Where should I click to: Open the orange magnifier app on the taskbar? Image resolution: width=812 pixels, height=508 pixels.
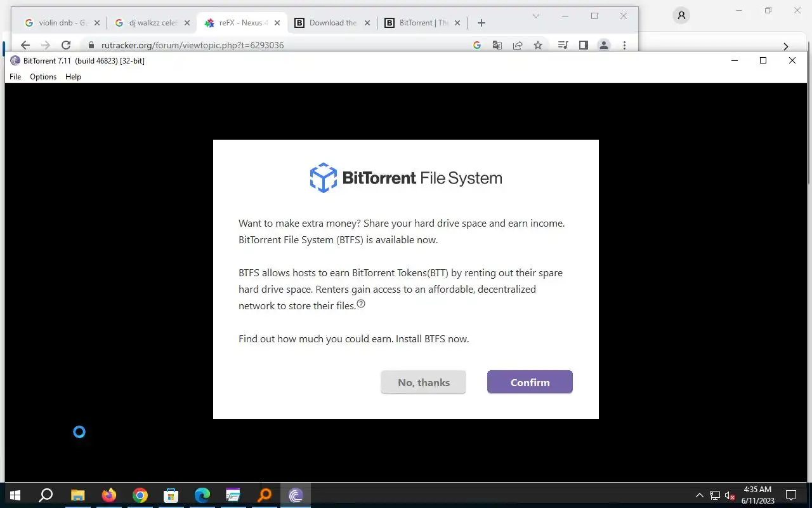[x=265, y=495]
